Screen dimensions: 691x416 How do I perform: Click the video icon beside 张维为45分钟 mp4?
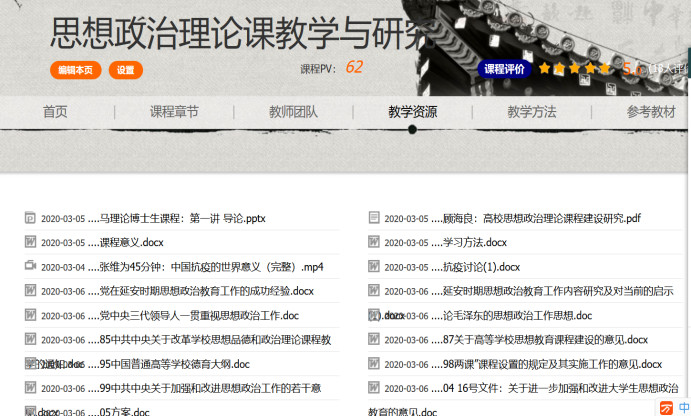point(30,267)
